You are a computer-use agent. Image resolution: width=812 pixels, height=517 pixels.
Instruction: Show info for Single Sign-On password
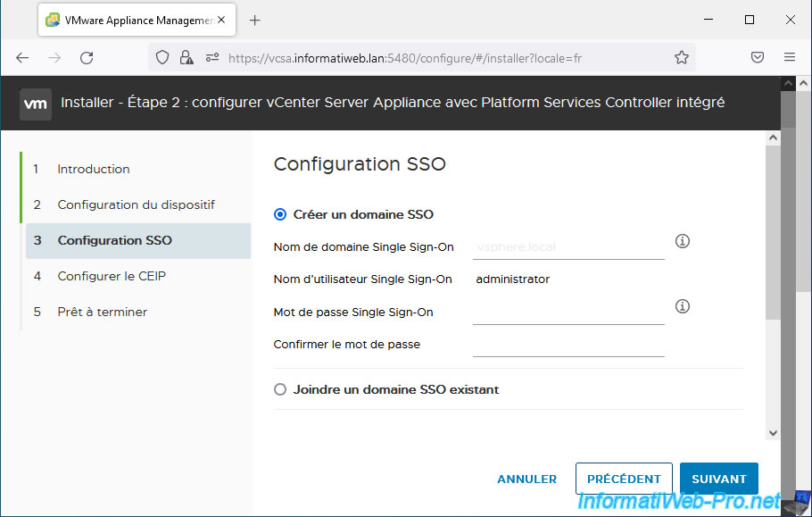click(x=683, y=306)
